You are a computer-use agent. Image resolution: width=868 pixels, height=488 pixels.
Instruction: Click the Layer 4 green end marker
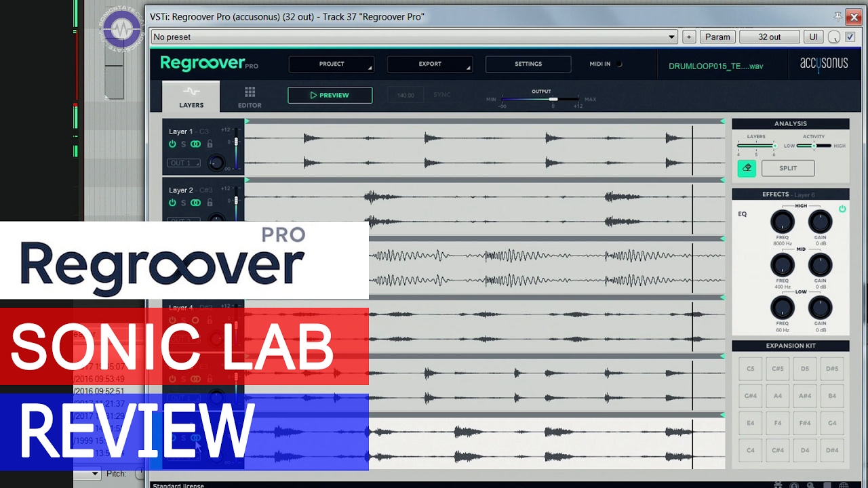[722, 297]
